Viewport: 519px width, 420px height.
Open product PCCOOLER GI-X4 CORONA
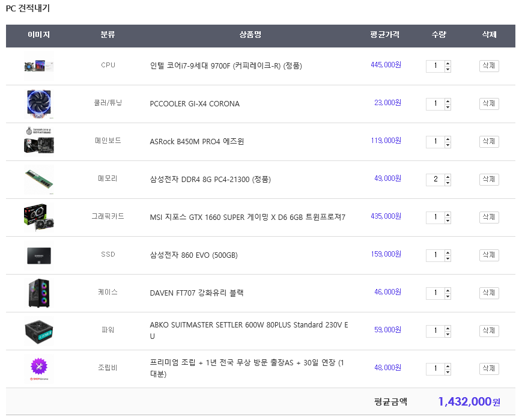[195, 104]
